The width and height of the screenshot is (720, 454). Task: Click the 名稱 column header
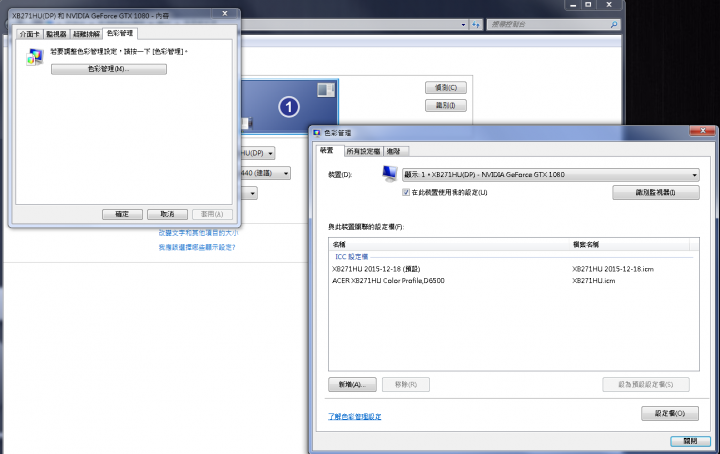[450, 244]
